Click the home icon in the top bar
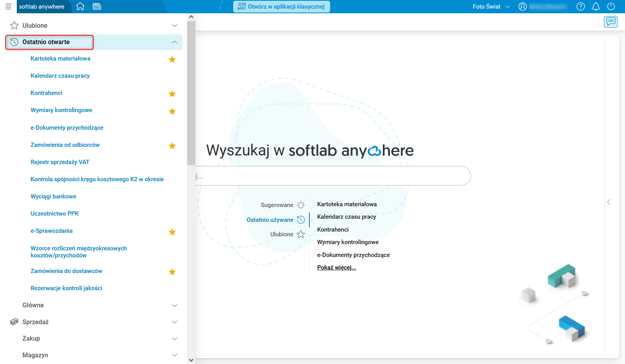Image resolution: width=625 pixels, height=364 pixels. (80, 6)
